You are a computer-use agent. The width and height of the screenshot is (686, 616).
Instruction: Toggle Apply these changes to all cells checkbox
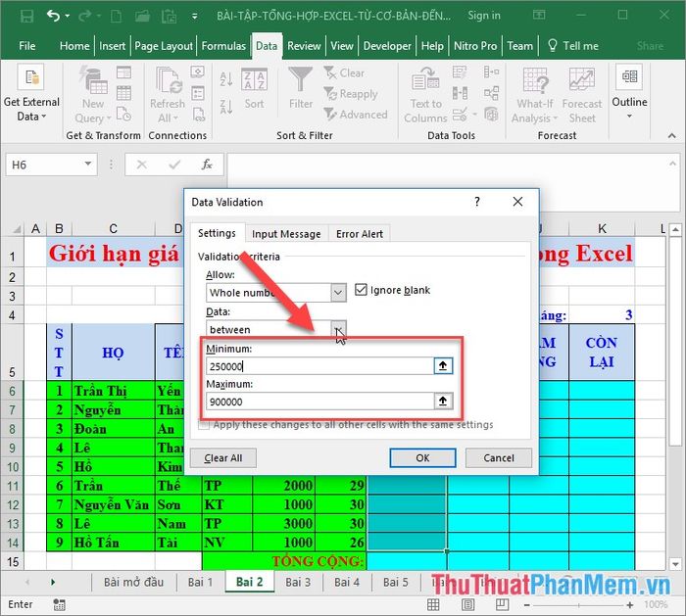[204, 424]
